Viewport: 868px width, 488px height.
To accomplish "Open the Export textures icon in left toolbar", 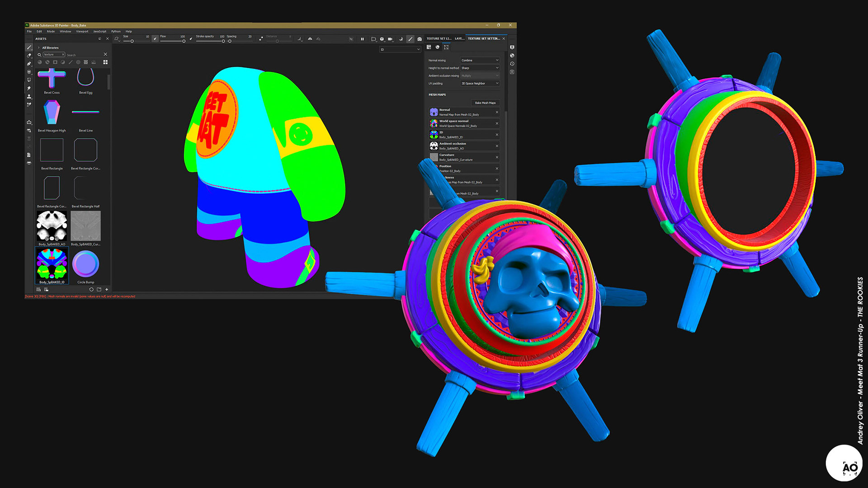I will click(x=29, y=122).
